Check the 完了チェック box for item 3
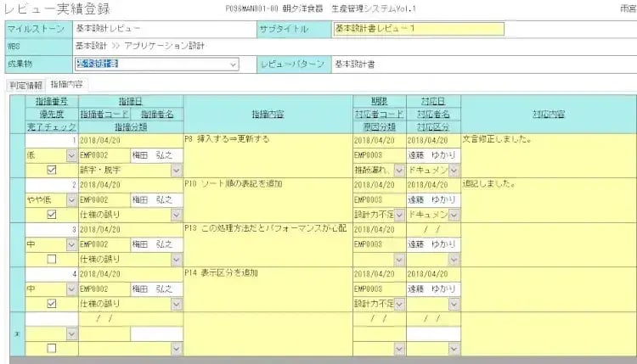 tap(51, 259)
